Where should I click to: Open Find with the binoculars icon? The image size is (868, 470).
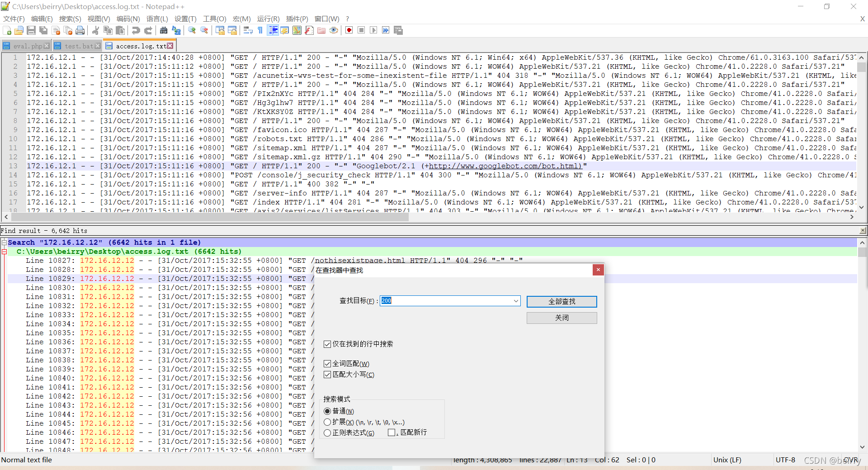tap(164, 30)
